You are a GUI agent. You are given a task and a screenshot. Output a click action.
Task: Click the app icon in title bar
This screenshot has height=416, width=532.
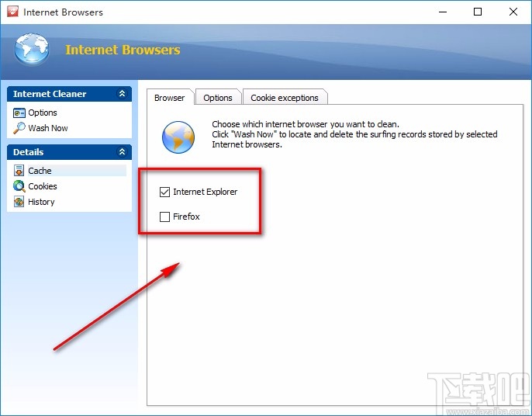13,12
